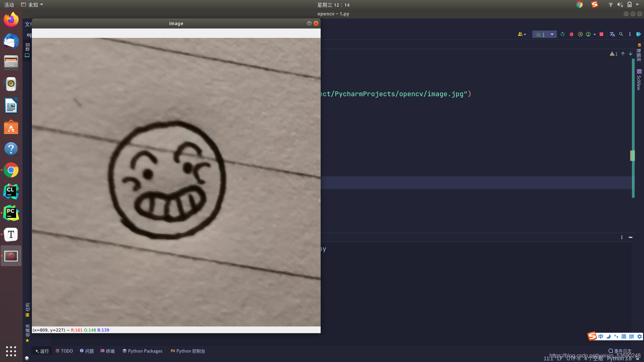Open the 收藏夹 favorites side tab
This screenshot has height=362, width=644.
[28, 333]
